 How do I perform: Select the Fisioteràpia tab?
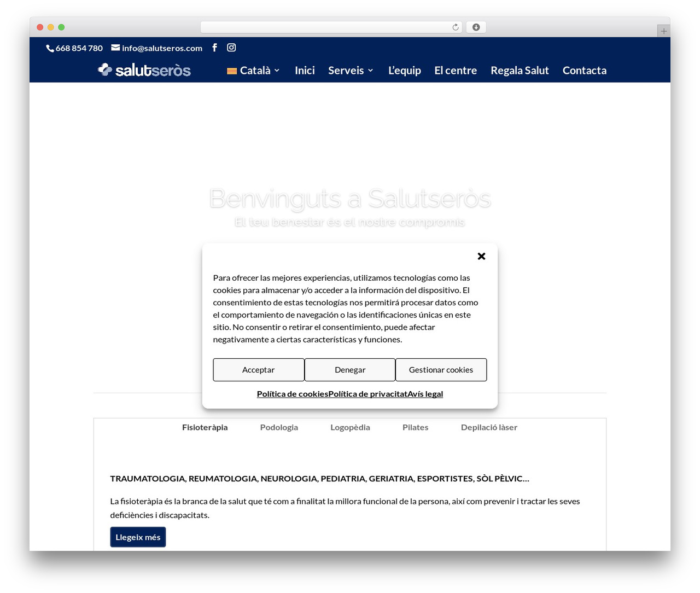(x=205, y=427)
